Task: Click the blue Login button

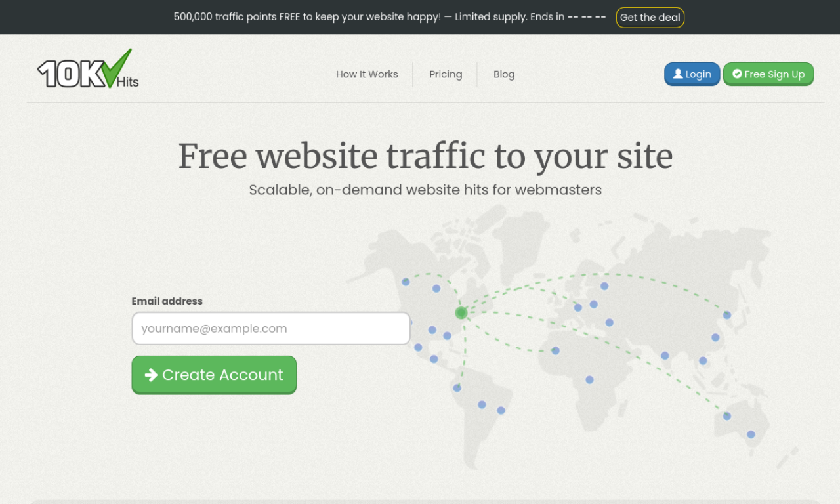Action: tap(692, 74)
